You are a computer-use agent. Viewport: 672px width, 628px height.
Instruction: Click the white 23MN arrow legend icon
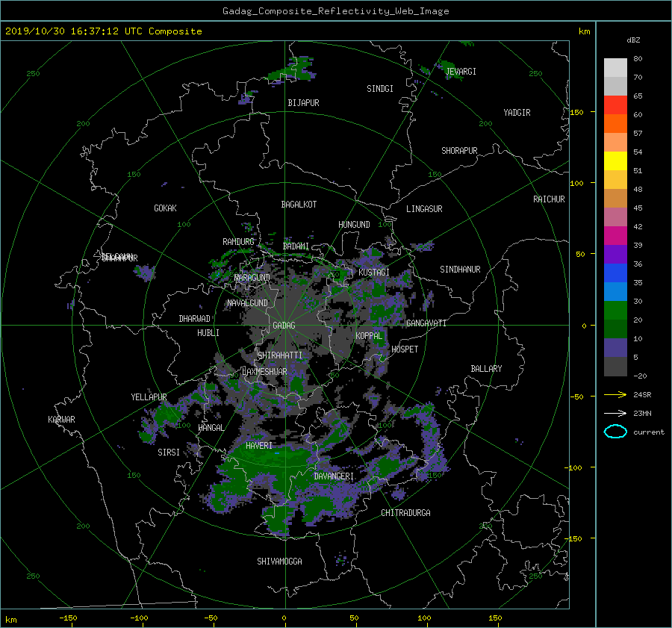coord(615,413)
